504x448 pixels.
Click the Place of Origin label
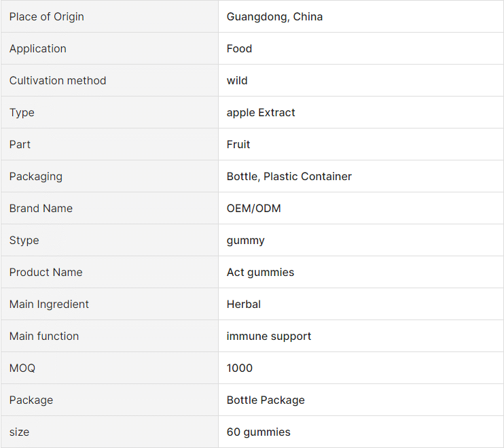tap(47, 17)
